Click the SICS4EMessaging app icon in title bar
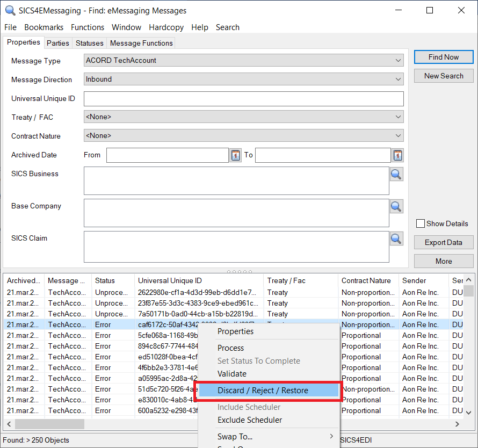This screenshot has width=478, height=448. 10,10
